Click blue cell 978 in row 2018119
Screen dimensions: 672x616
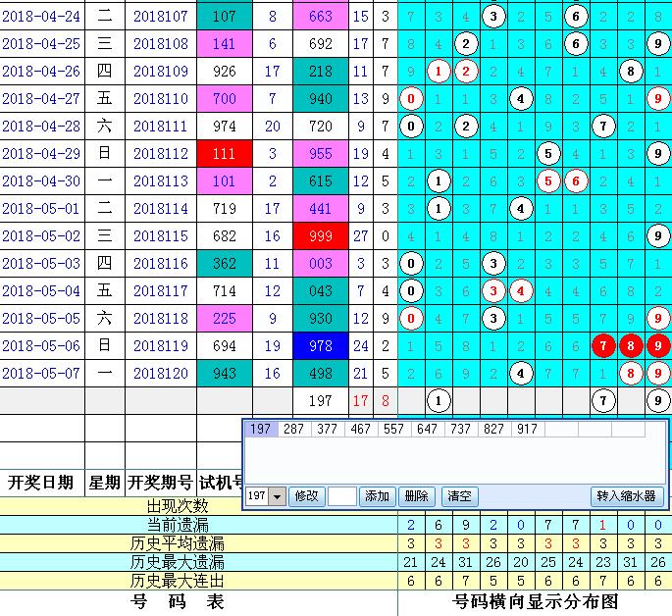pos(321,345)
